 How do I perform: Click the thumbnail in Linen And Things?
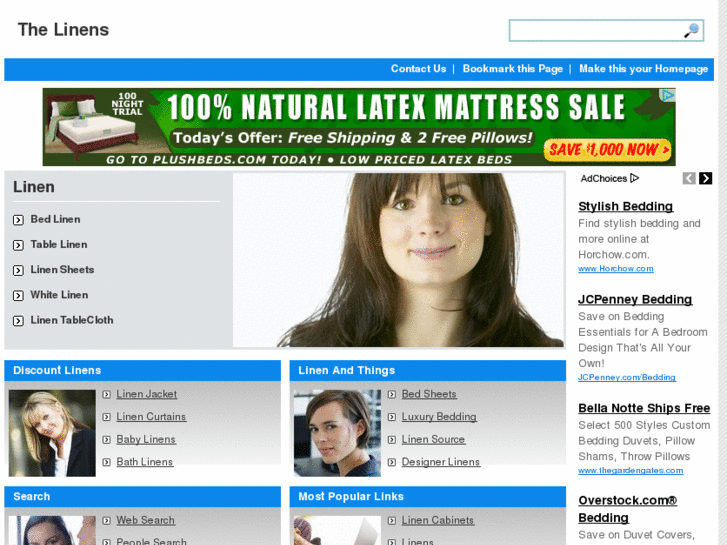pyautogui.click(x=337, y=433)
